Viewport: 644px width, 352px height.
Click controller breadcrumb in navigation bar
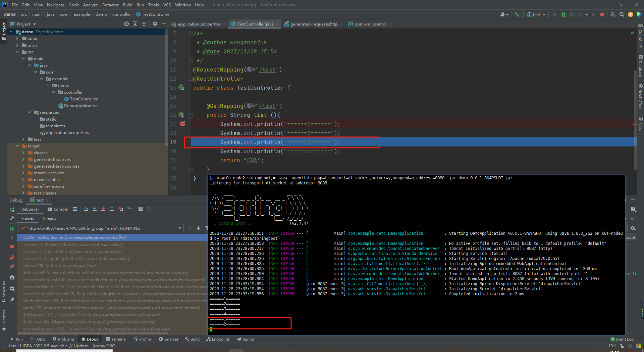coord(121,14)
